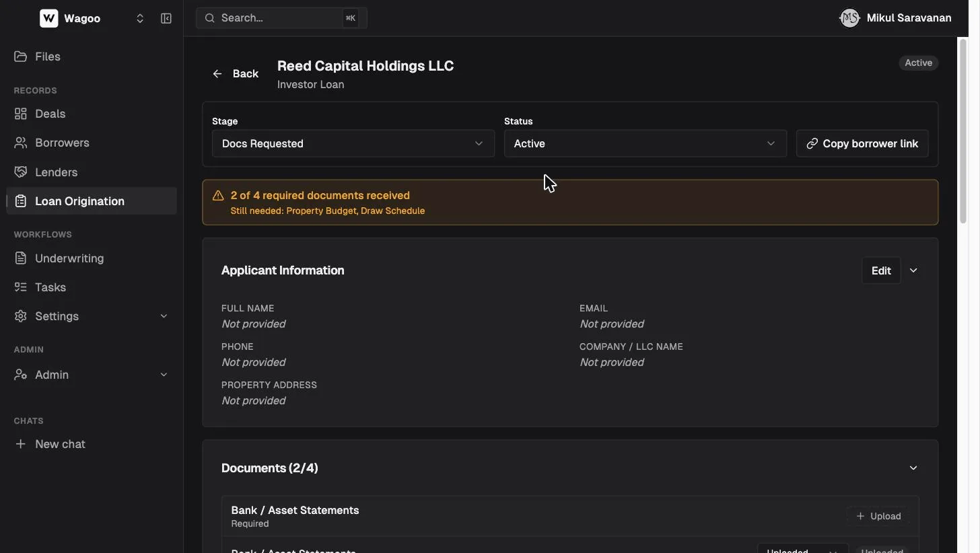This screenshot has width=980, height=553.
Task: Open the workspace switcher chevrons beside Wagoo
Action: [x=140, y=18]
